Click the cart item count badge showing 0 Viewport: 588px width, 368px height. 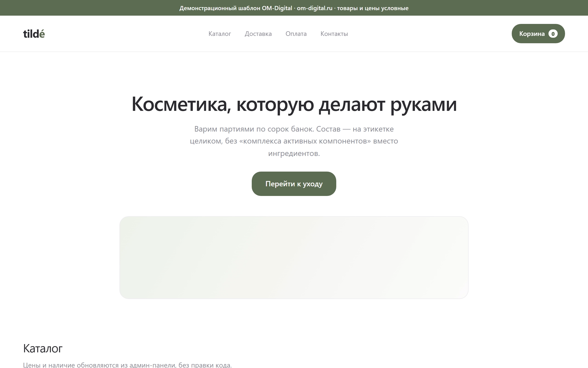(553, 34)
